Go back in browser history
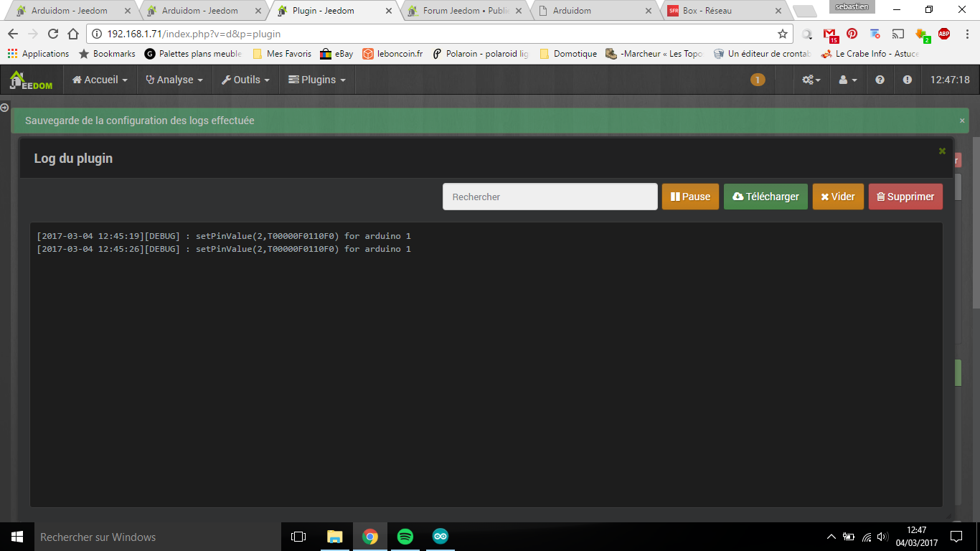 point(13,34)
